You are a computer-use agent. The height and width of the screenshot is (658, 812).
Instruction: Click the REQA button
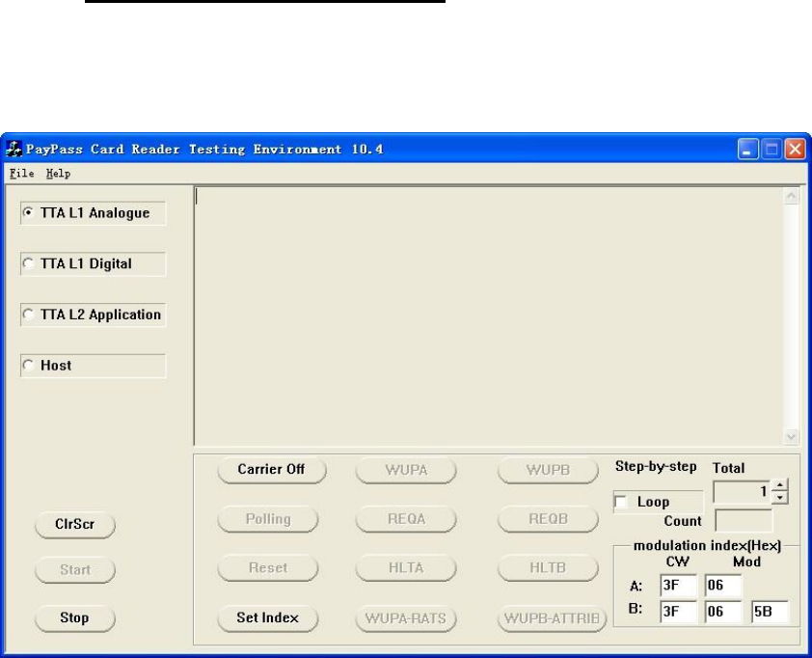[406, 519]
